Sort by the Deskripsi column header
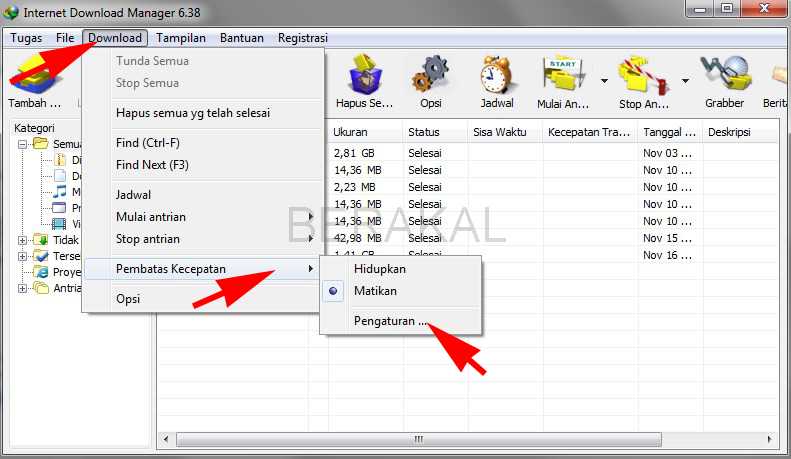This screenshot has width=791, height=459. coord(740,132)
